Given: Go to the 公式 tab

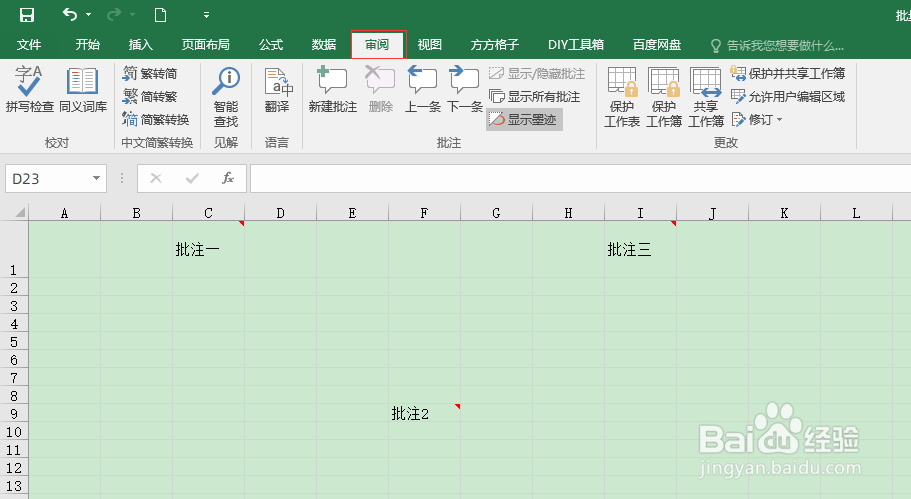Looking at the screenshot, I should click(271, 45).
